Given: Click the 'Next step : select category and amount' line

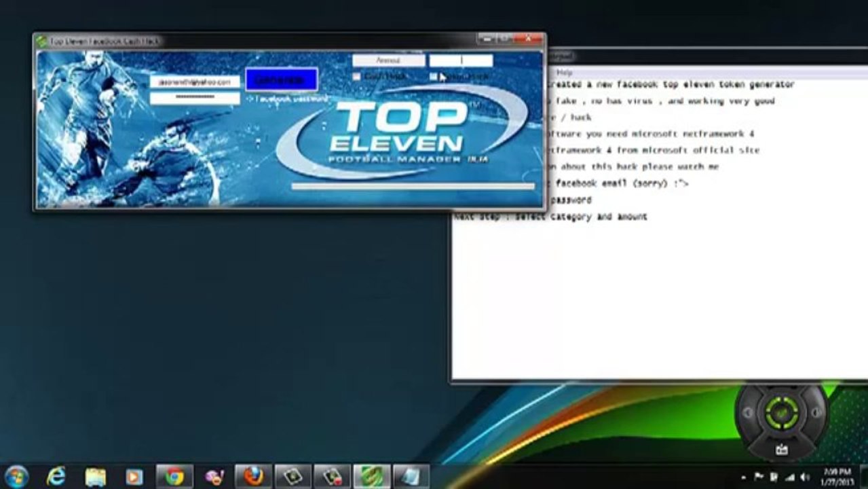Looking at the screenshot, I should tap(550, 217).
